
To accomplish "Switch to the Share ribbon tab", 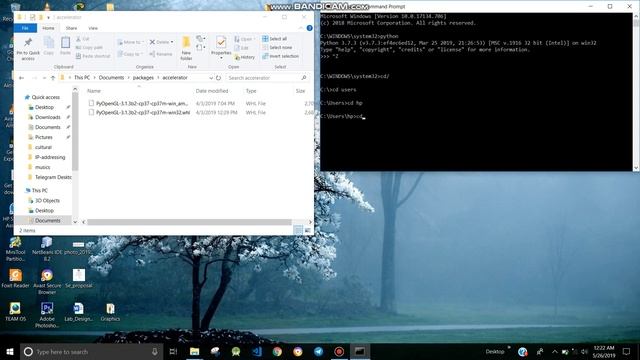I will (x=71, y=28).
